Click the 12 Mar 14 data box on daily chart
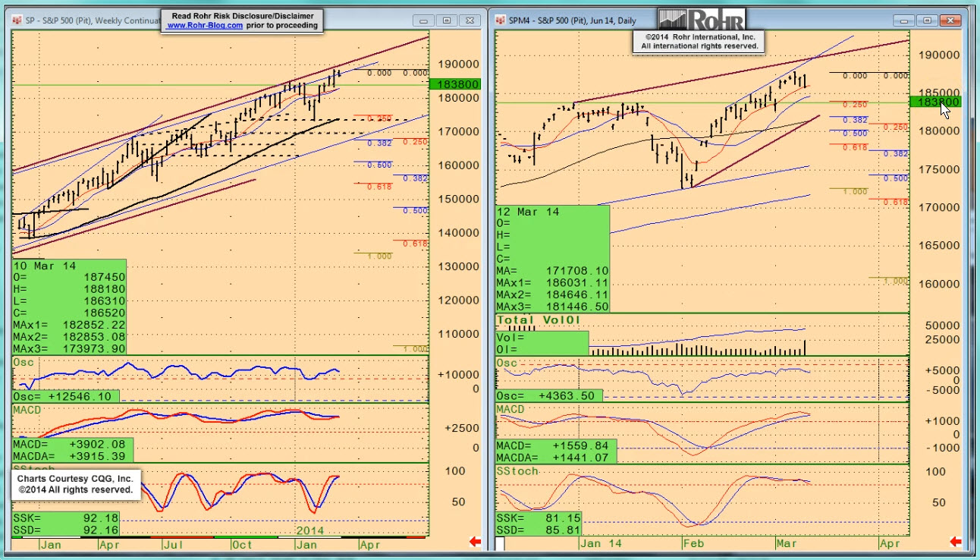980x560 pixels. click(x=552, y=258)
